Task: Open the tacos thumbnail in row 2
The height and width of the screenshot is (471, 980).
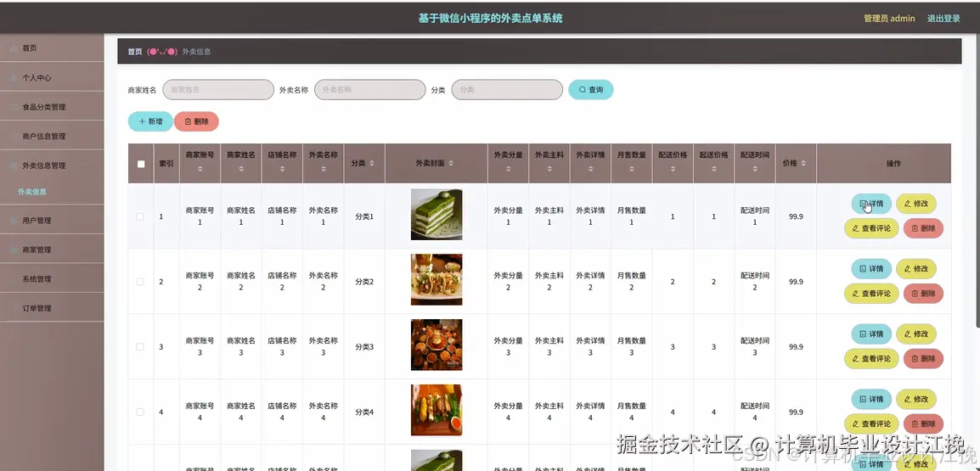Action: [436, 279]
